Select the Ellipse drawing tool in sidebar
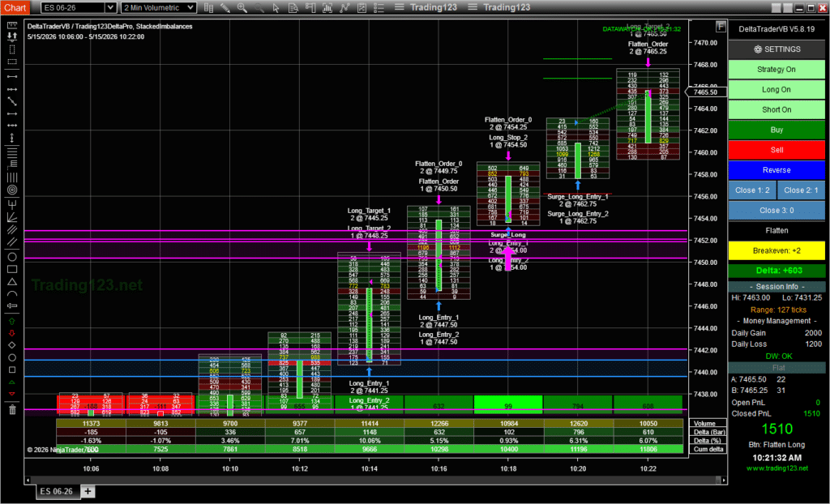Image resolution: width=830 pixels, height=504 pixels. coord(12,257)
